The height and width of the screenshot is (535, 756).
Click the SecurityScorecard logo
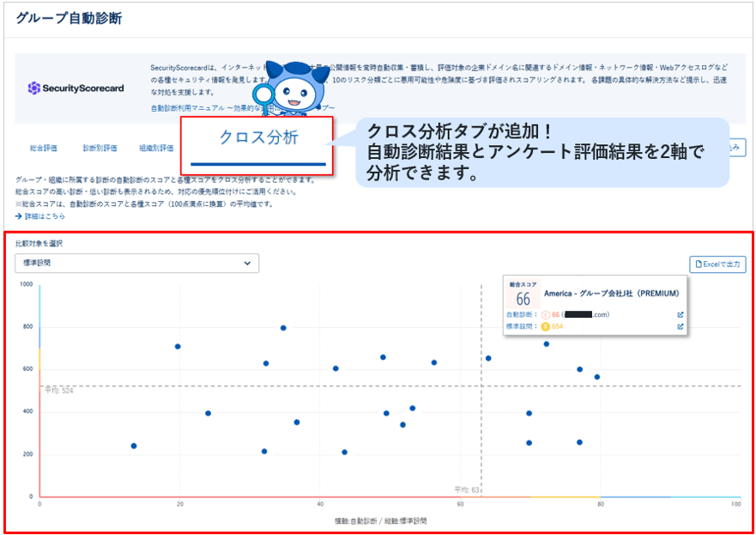[x=76, y=88]
